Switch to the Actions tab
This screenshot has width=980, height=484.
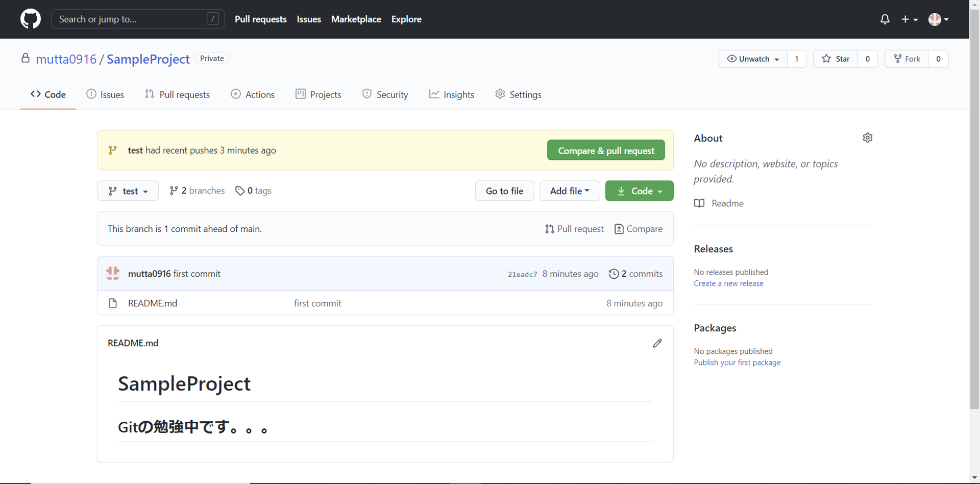tap(253, 94)
